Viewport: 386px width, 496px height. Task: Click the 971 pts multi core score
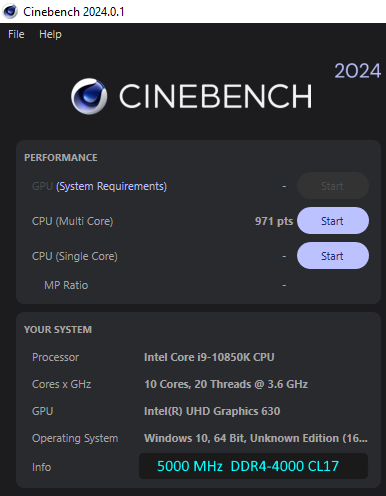[x=274, y=221]
